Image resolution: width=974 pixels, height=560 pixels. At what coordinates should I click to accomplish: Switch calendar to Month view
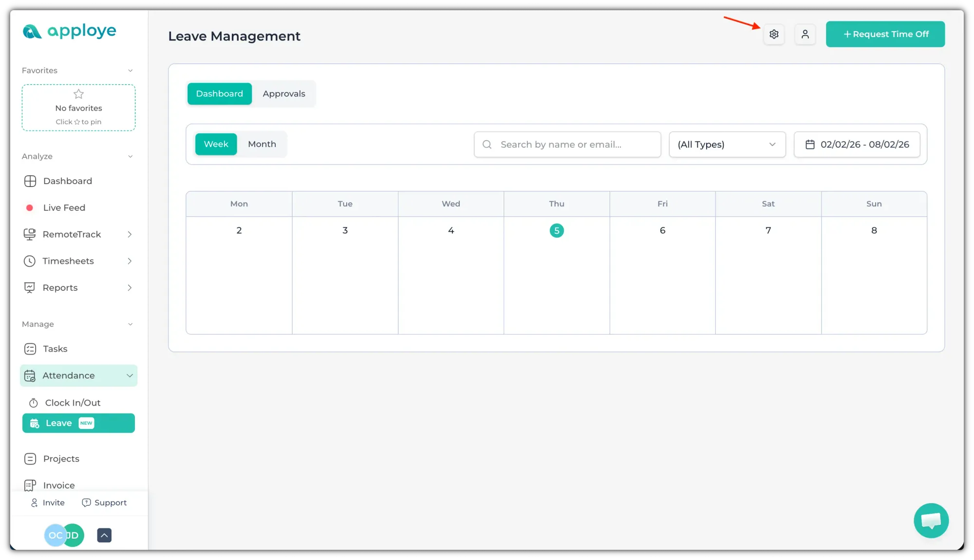tap(262, 144)
